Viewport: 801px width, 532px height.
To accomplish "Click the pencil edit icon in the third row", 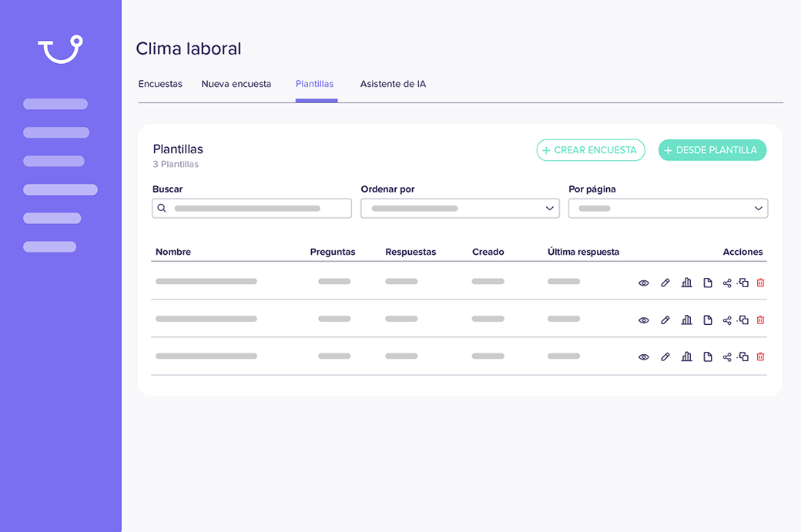I will (x=665, y=357).
